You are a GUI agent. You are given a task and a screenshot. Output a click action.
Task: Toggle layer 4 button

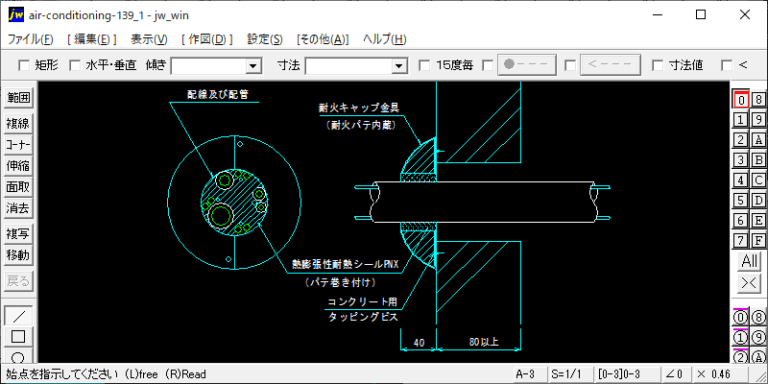pyautogui.click(x=741, y=180)
